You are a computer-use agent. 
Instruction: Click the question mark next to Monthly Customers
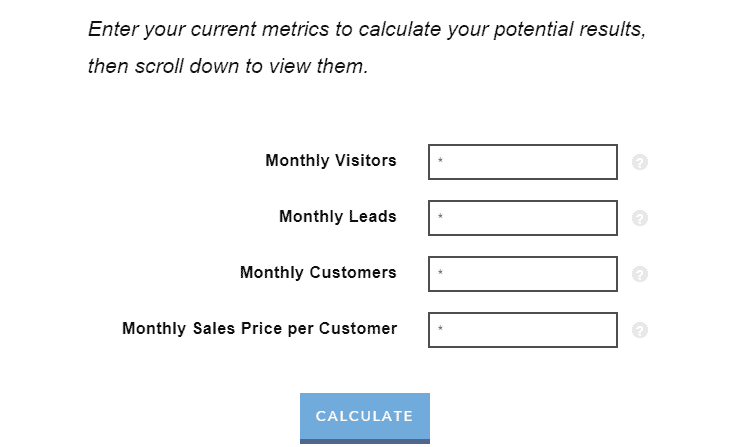pos(640,274)
